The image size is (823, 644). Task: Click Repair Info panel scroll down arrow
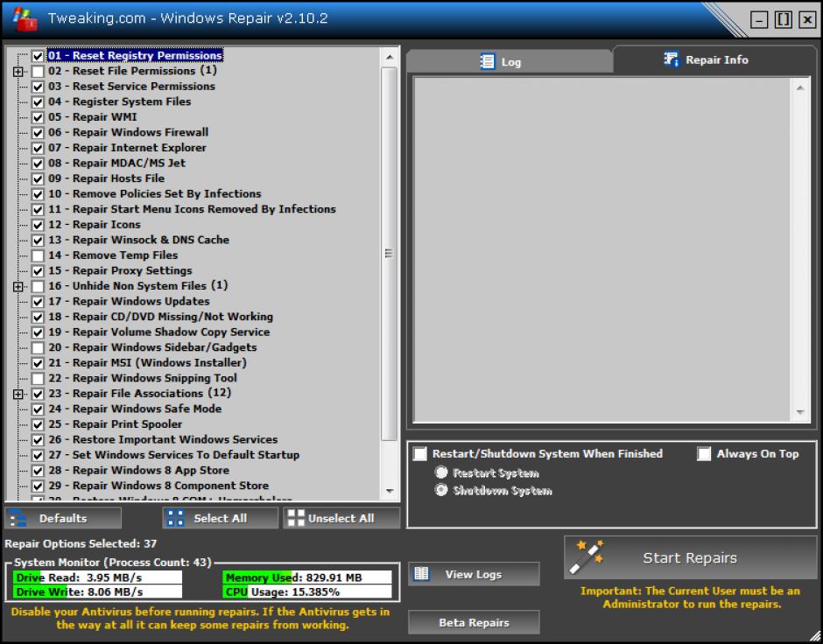pos(800,412)
